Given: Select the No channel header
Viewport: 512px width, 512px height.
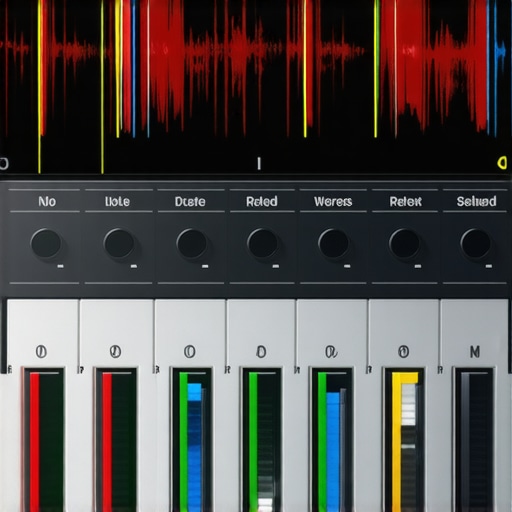Looking at the screenshot, I should [x=47, y=201].
